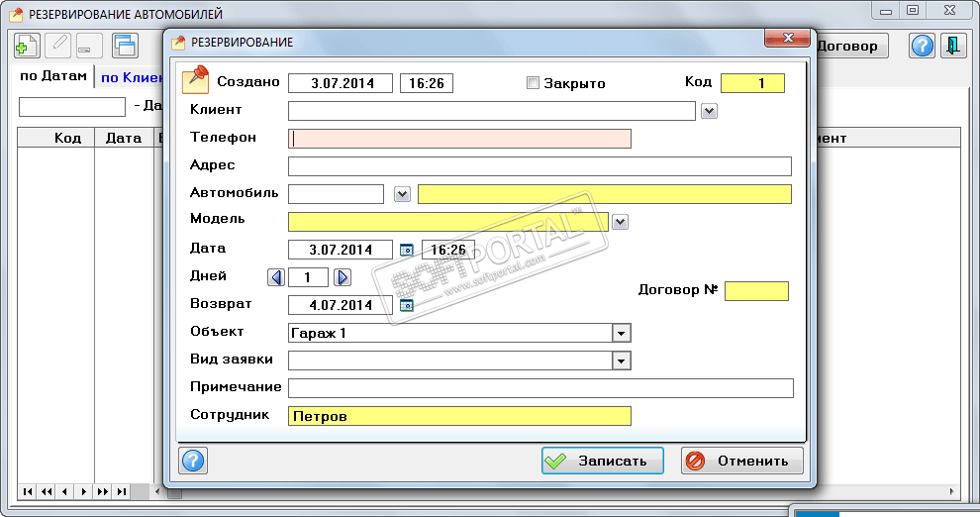Click the Договор button in main window
Viewport: 980px width, 517px height.
click(x=852, y=46)
